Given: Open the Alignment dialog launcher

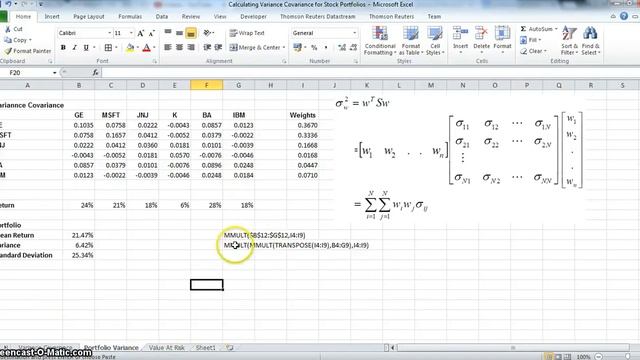Looking at the screenshot, I should [284, 61].
